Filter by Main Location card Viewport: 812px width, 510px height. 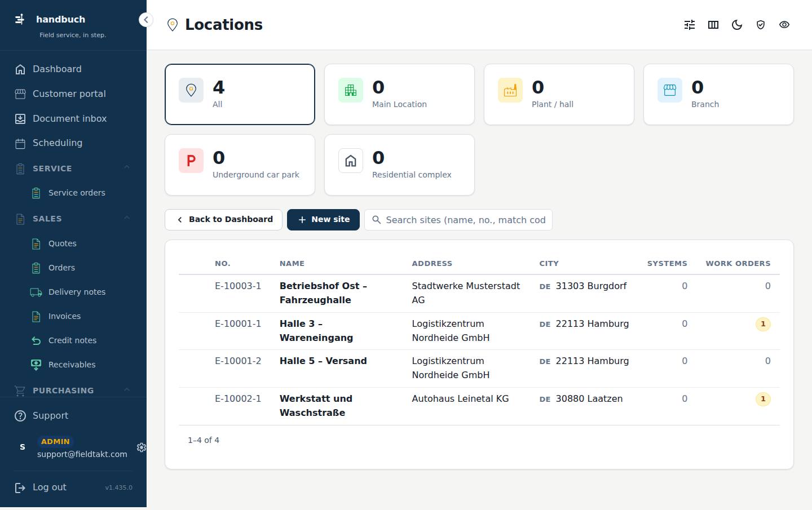tap(399, 94)
